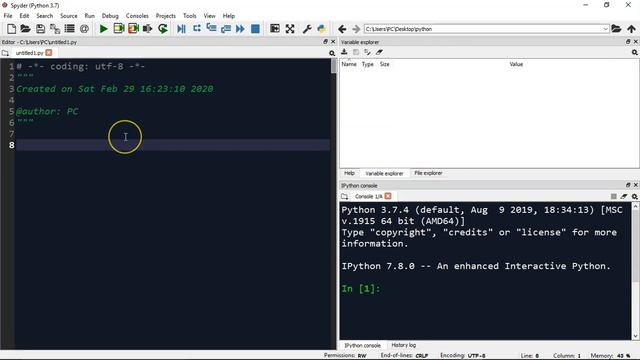Image resolution: width=640 pixels, height=360 pixels.
Task: Undock the Variable explorer pane
Action: (x=628, y=42)
